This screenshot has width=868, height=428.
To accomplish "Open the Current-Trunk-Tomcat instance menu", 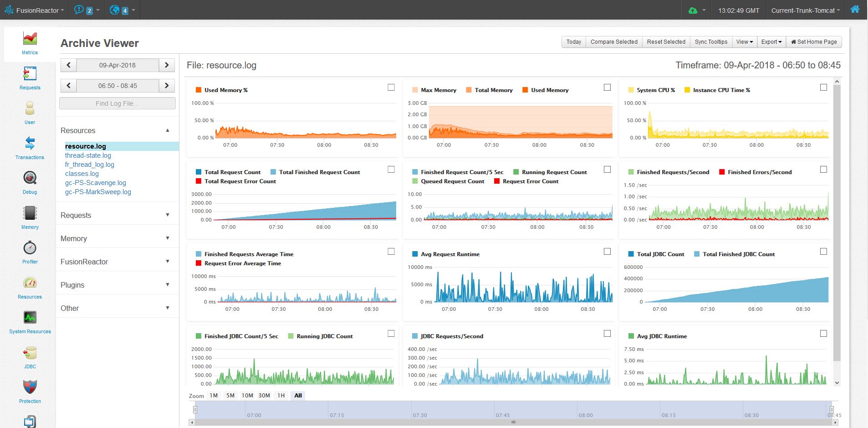I will pyautogui.click(x=805, y=10).
